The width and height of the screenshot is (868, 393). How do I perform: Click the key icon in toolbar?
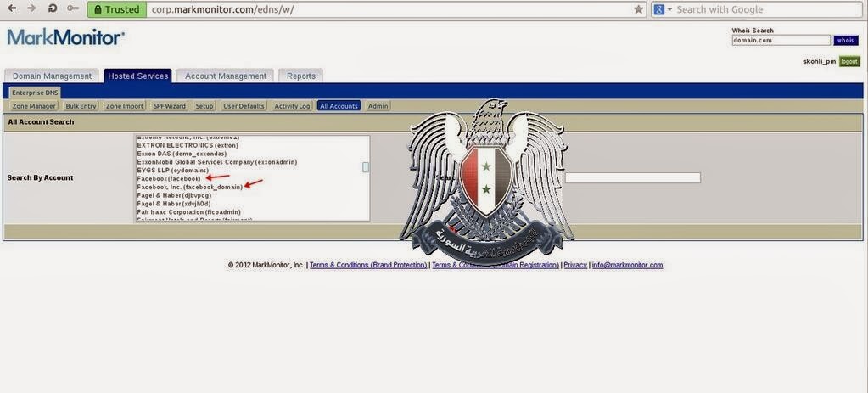(72, 8)
